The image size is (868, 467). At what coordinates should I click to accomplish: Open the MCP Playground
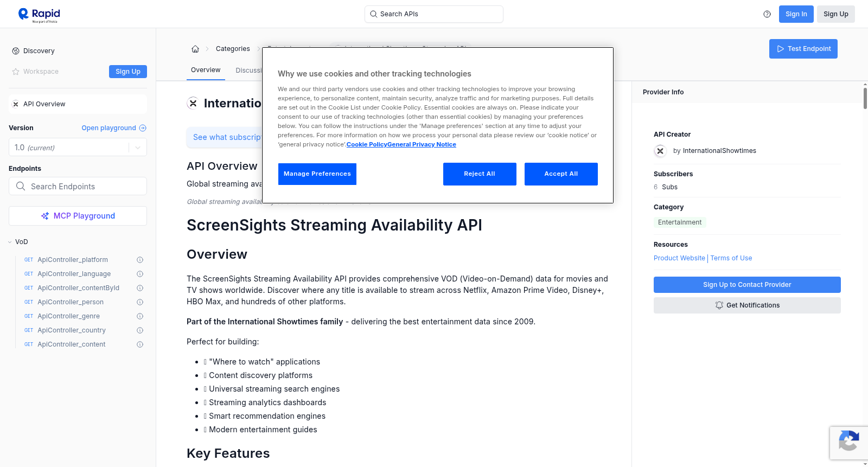78,216
